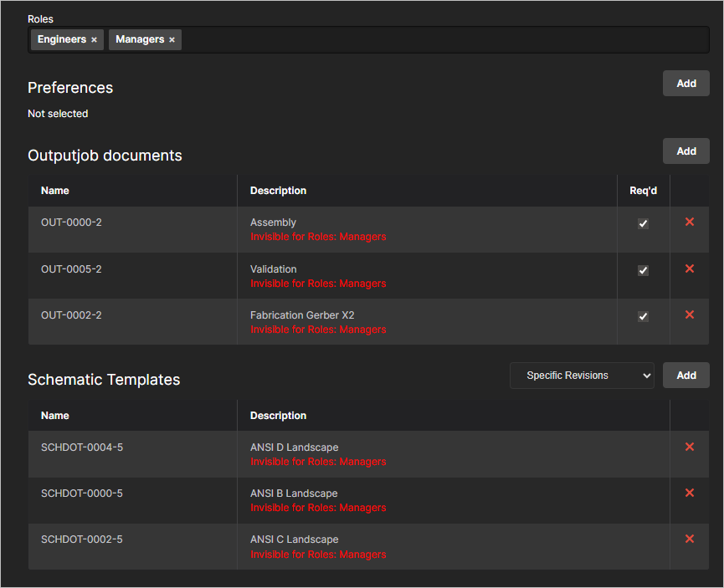Click the Schematic Templates Description header
724x588 pixels.
(x=278, y=416)
